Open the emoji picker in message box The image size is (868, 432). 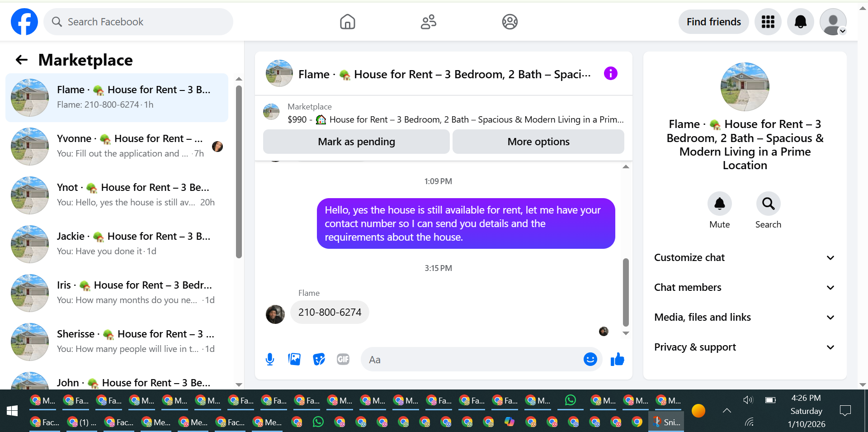(590, 359)
